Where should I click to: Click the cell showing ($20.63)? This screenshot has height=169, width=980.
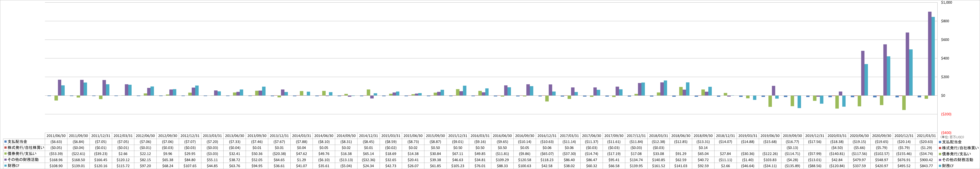pyautogui.click(x=926, y=142)
